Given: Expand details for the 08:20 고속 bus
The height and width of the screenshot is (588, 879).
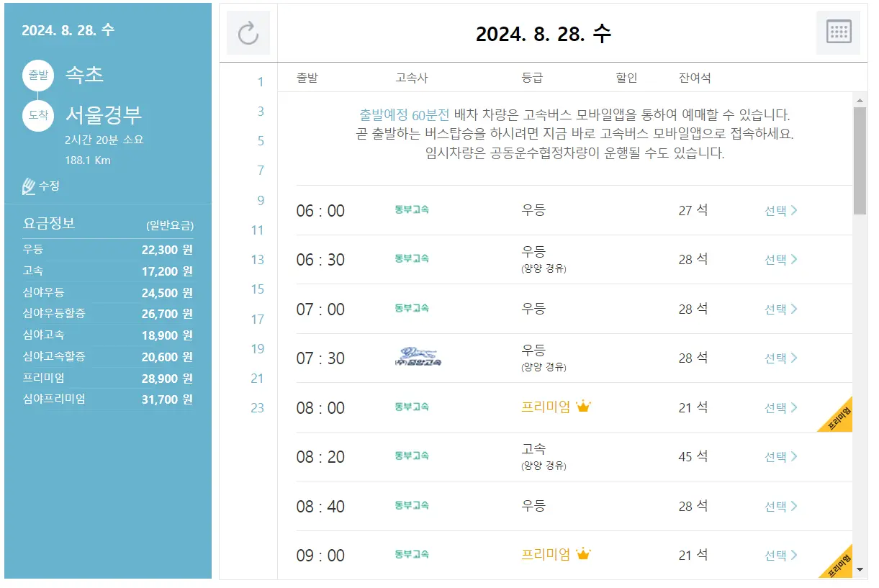Looking at the screenshot, I should click(x=780, y=456).
